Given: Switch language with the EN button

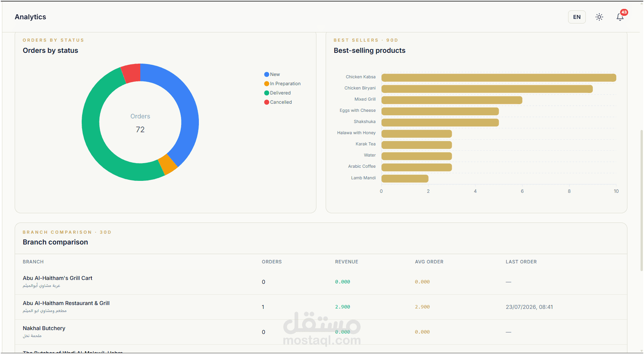Looking at the screenshot, I should [x=577, y=17].
